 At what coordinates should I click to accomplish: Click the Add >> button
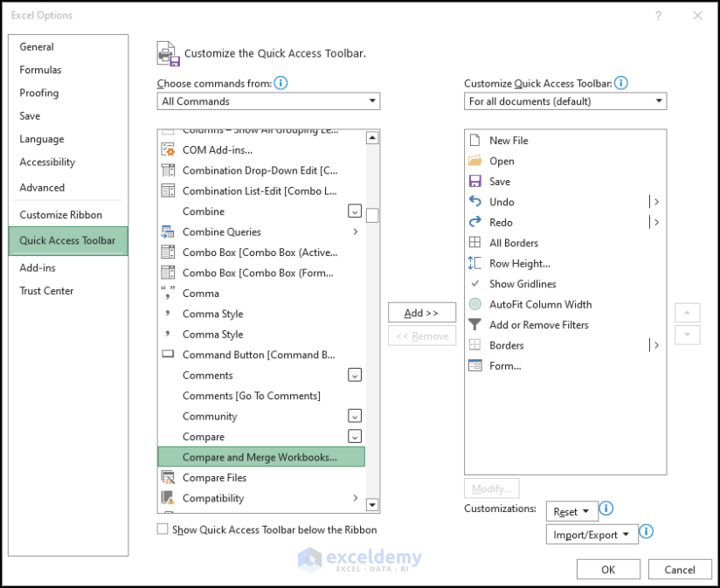421,313
